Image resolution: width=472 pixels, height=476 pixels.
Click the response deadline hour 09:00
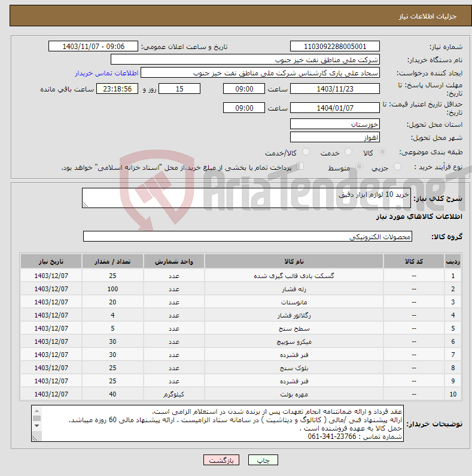(244, 89)
